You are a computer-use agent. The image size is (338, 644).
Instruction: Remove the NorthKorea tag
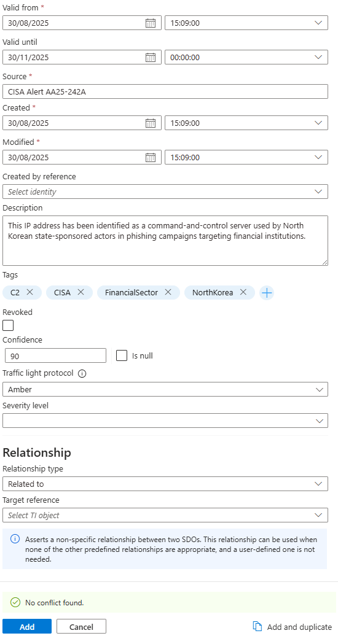(243, 292)
